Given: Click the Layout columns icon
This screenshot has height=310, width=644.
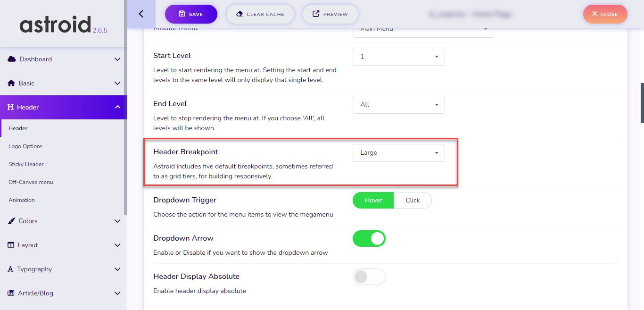Looking at the screenshot, I should click(x=11, y=245).
